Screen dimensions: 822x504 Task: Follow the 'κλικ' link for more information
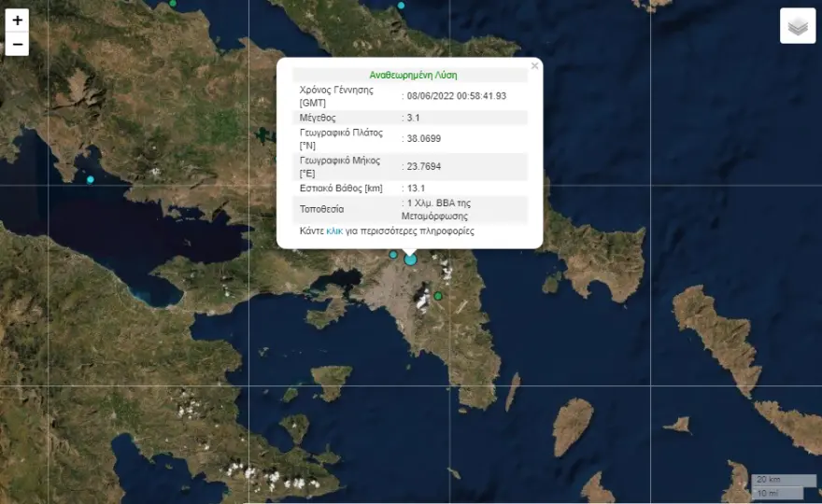tap(334, 231)
